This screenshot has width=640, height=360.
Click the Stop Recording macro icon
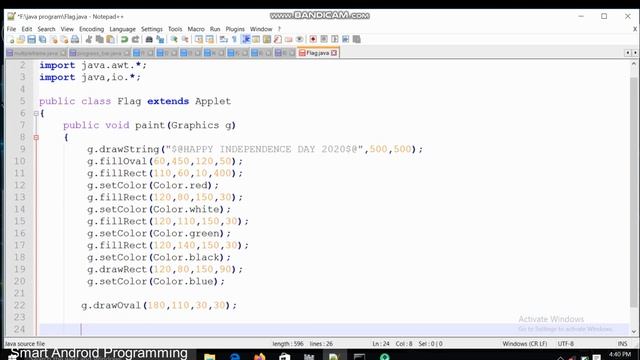click(x=324, y=40)
